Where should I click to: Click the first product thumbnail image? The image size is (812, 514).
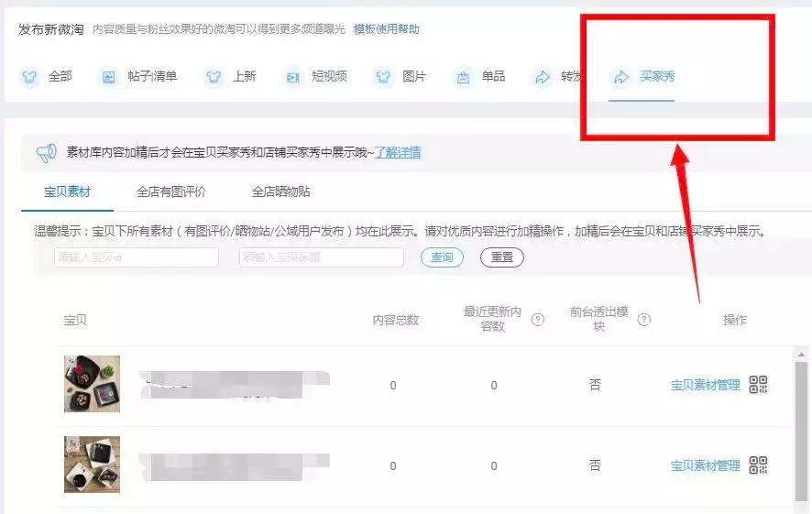pos(93,384)
